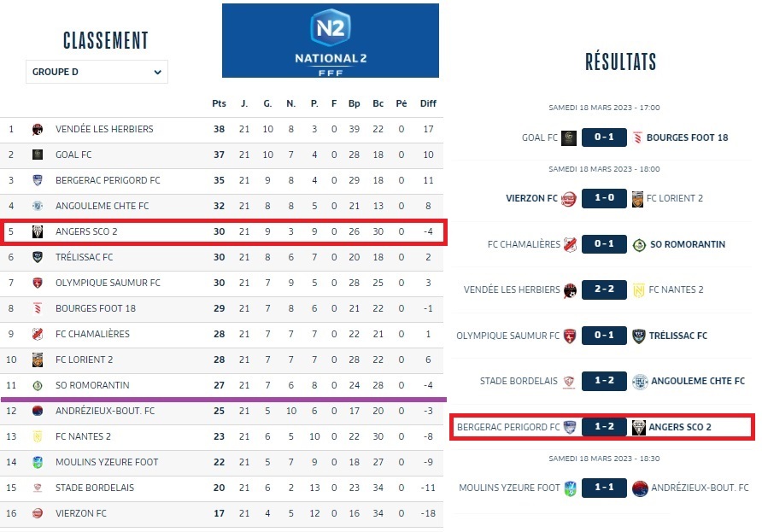The height and width of the screenshot is (532, 762).
Task: Click the Bergerac Perigord FC crest in standings
Action: (x=38, y=181)
